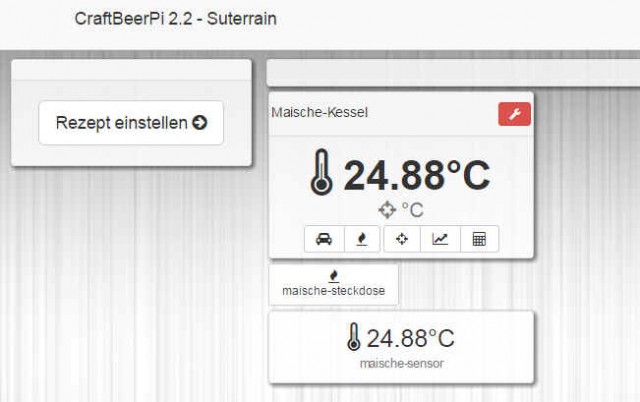Click the Maische-Kessel title text
The height and width of the screenshot is (402, 640).
(320, 112)
